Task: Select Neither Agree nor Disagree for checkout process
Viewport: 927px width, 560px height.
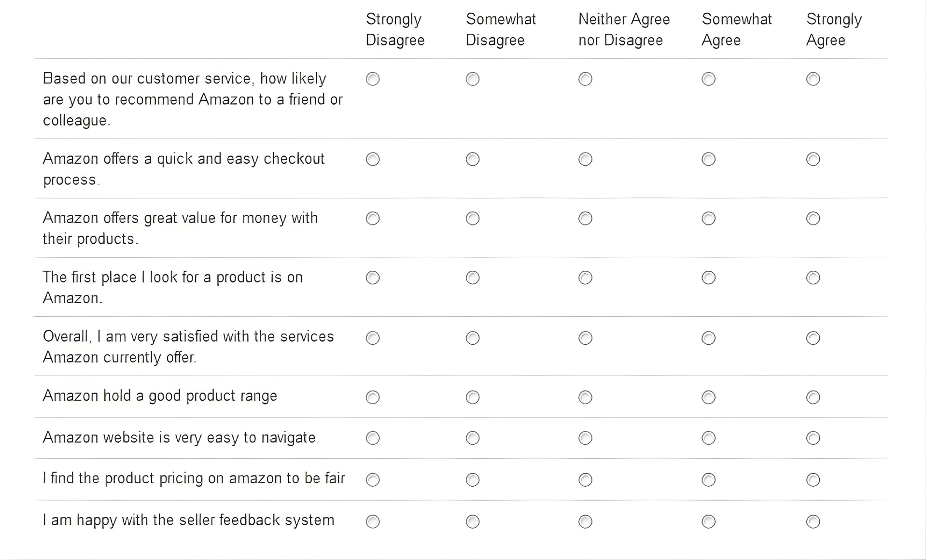Action: pyautogui.click(x=585, y=159)
